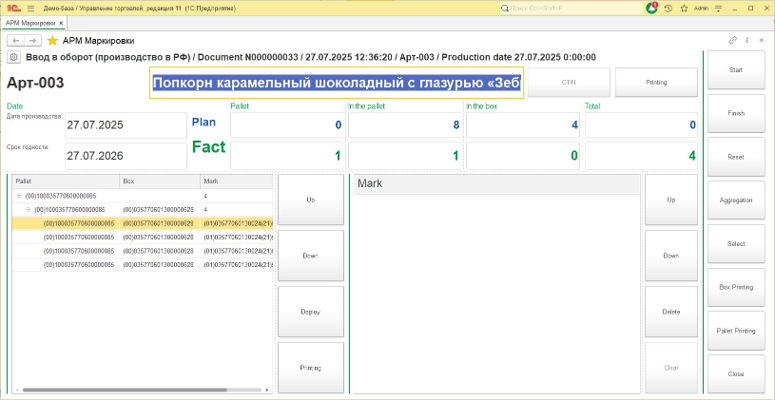Click the Printing button below Deploy
The height and width of the screenshot is (400, 775).
[x=310, y=368]
